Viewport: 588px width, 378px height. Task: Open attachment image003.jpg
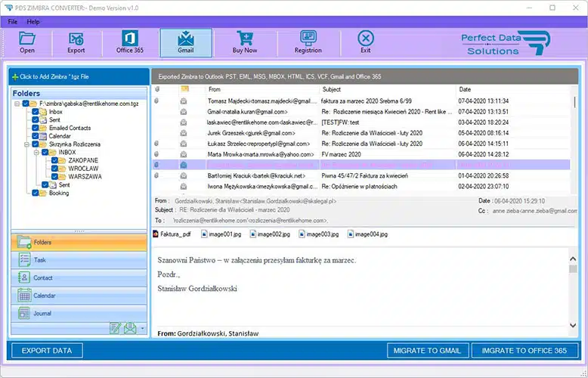[x=319, y=234]
